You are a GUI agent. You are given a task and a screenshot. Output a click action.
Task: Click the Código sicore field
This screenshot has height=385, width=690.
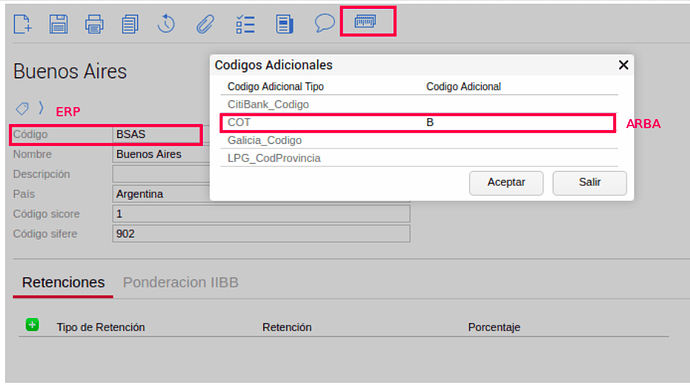pyautogui.click(x=261, y=214)
